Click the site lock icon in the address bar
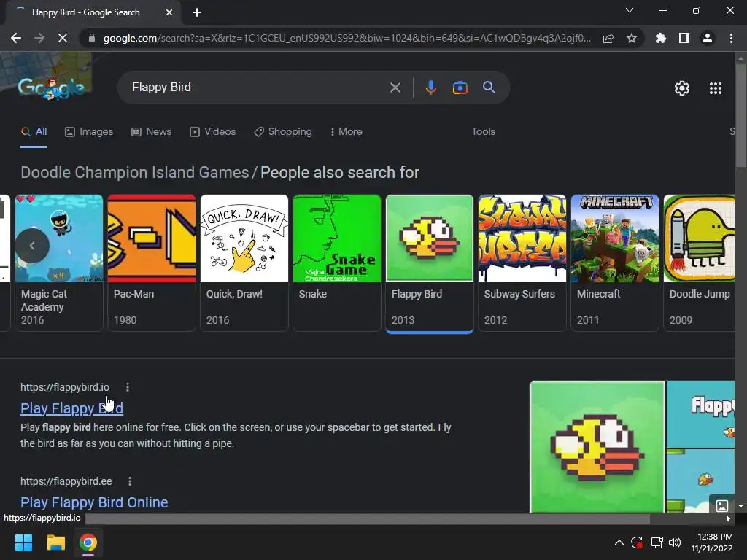Image resolution: width=747 pixels, height=560 pixels. (x=92, y=38)
